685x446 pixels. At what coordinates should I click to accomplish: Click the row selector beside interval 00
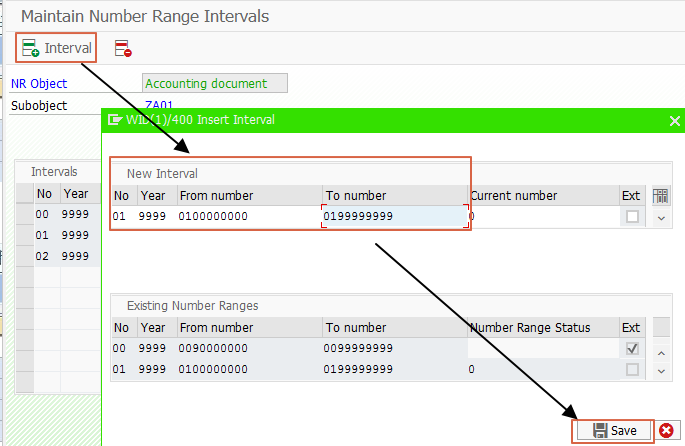25,214
